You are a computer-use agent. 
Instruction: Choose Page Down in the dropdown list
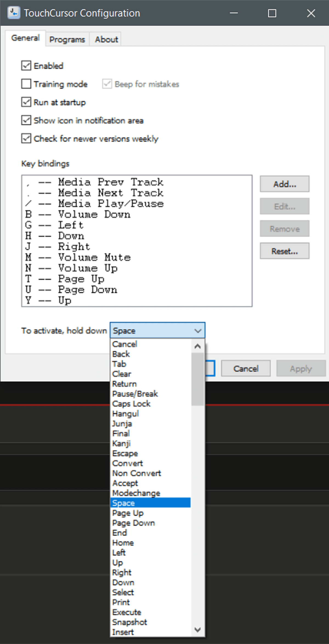point(151,523)
